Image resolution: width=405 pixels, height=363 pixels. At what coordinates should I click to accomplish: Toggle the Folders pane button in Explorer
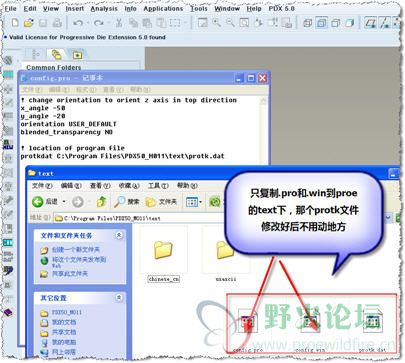tap(161, 201)
